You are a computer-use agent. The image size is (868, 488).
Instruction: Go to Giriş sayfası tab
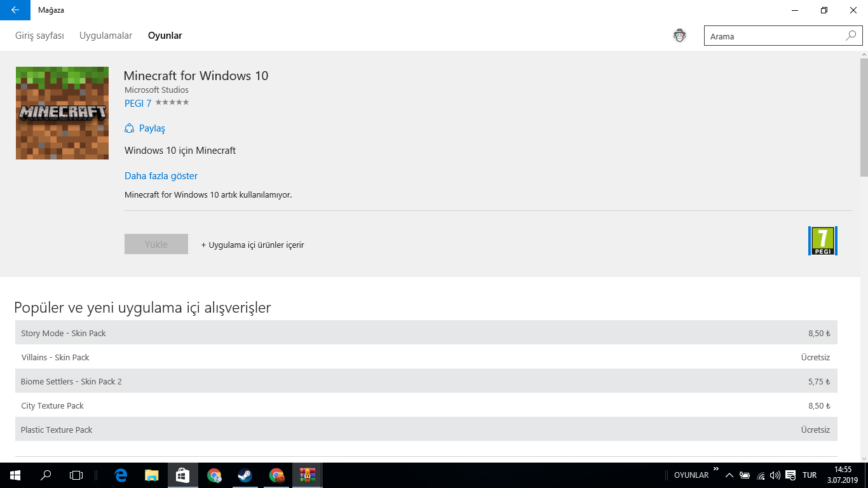(x=39, y=36)
